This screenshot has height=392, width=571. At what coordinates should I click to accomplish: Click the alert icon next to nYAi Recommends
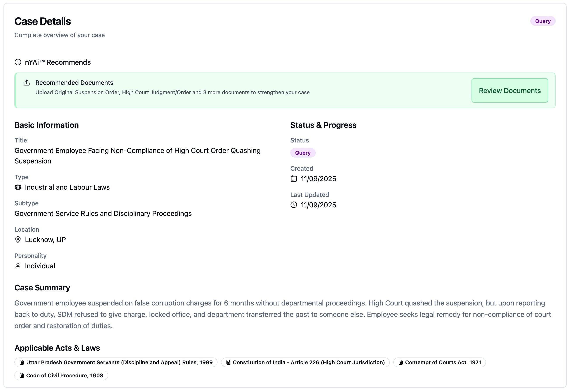[x=18, y=62]
